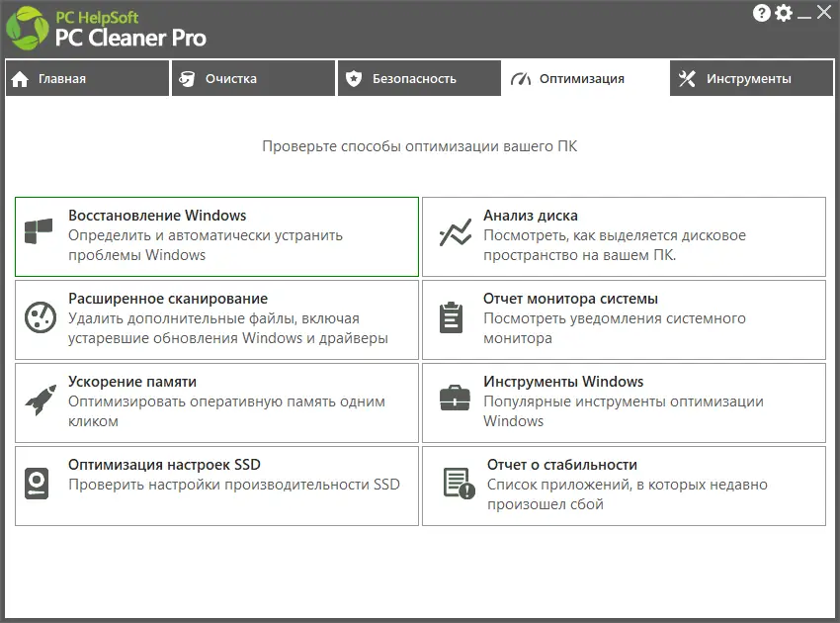Click text 'Посмотреть уведомления системного монитора'
840x623 pixels.
coord(615,328)
